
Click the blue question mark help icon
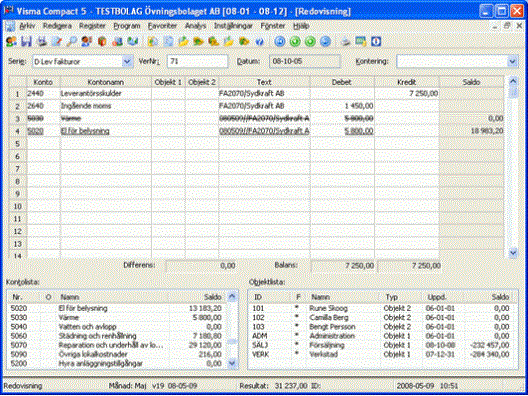click(259, 41)
